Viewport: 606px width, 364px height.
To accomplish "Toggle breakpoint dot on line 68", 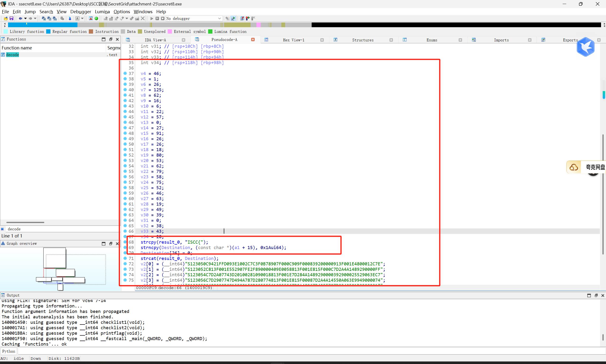I will (125, 242).
